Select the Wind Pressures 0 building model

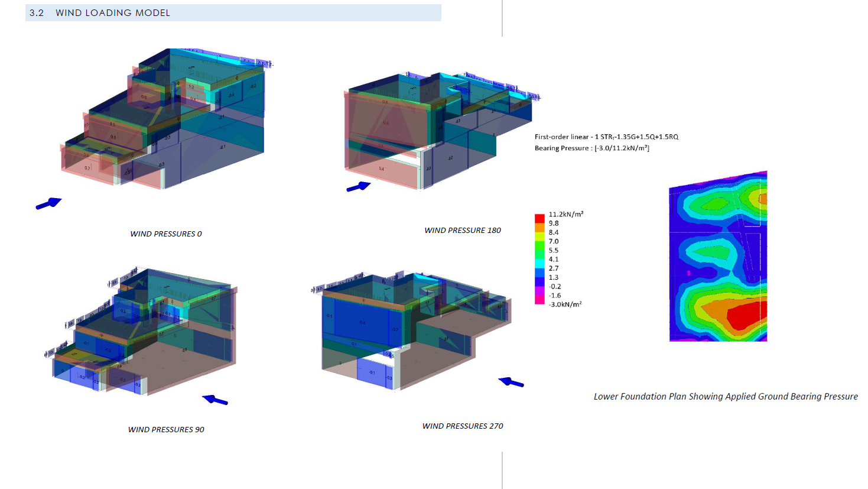point(165,118)
